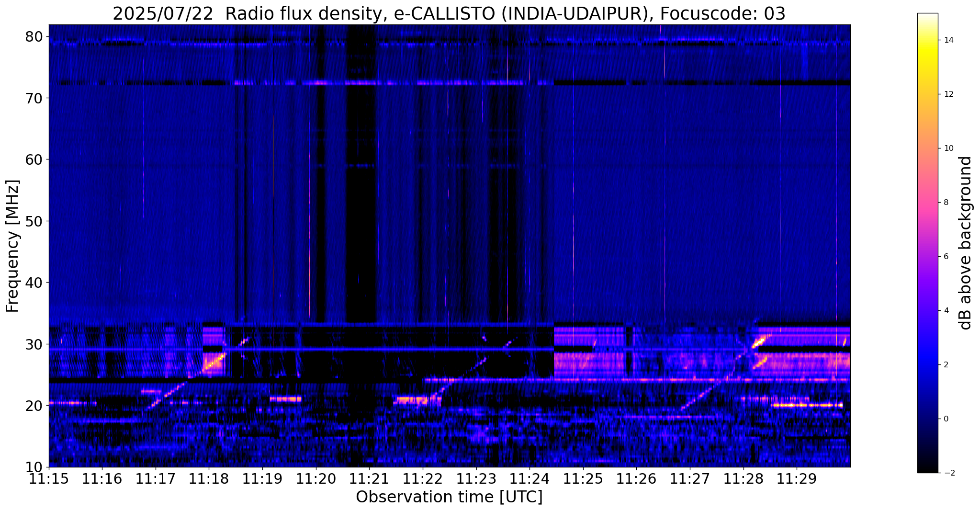This screenshot has height=511, width=980.
Task: Click the plot title mentioning e-CALLISTO INDIA-UDAIPUR
Action: click(x=449, y=13)
